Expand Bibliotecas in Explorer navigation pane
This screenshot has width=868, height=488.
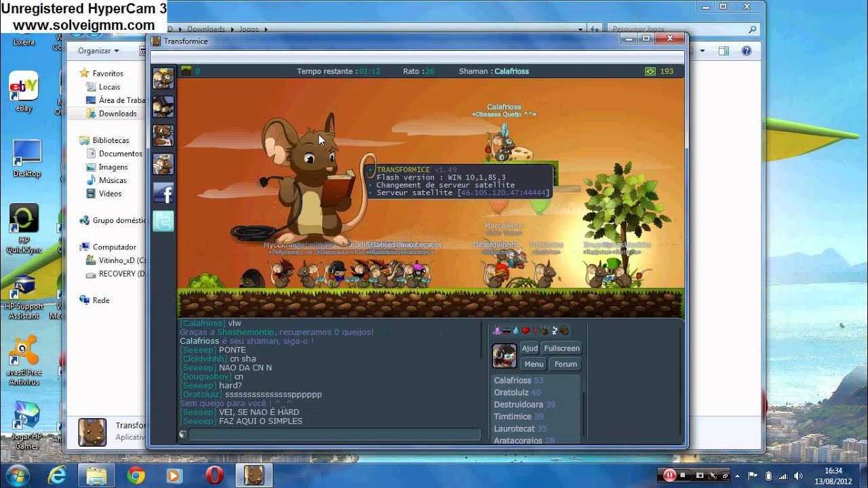pos(110,140)
